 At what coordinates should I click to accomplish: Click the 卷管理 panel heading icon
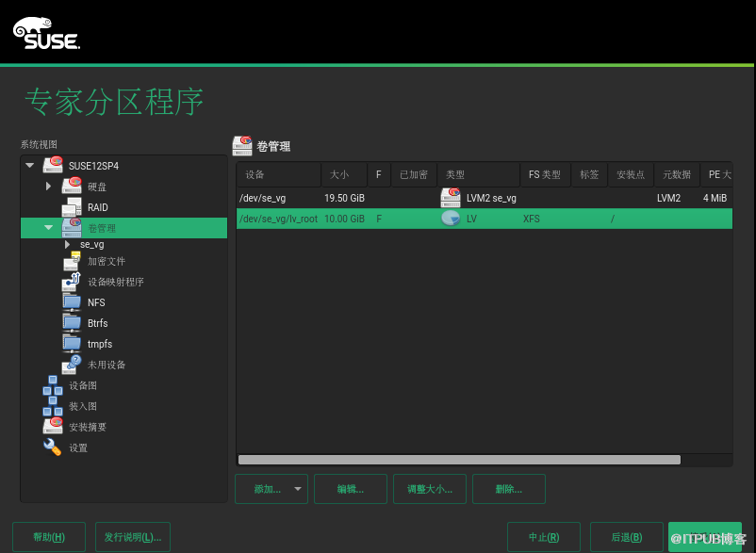(x=242, y=145)
